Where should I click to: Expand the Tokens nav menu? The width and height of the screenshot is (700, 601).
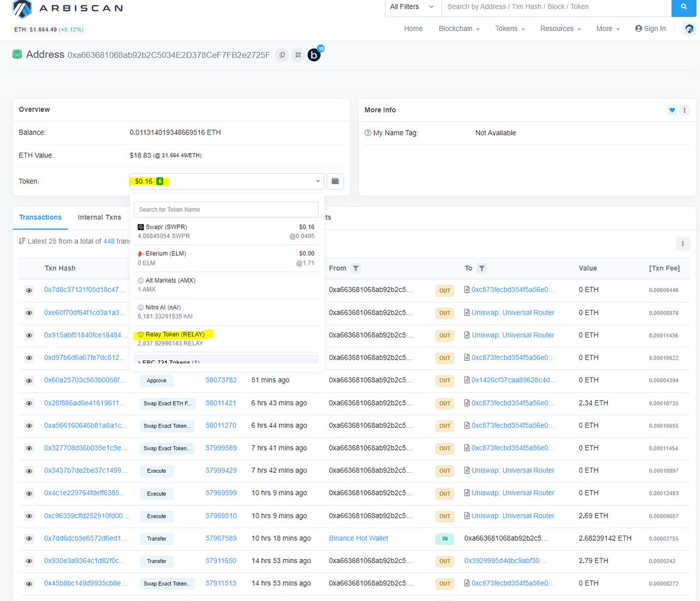[510, 29]
